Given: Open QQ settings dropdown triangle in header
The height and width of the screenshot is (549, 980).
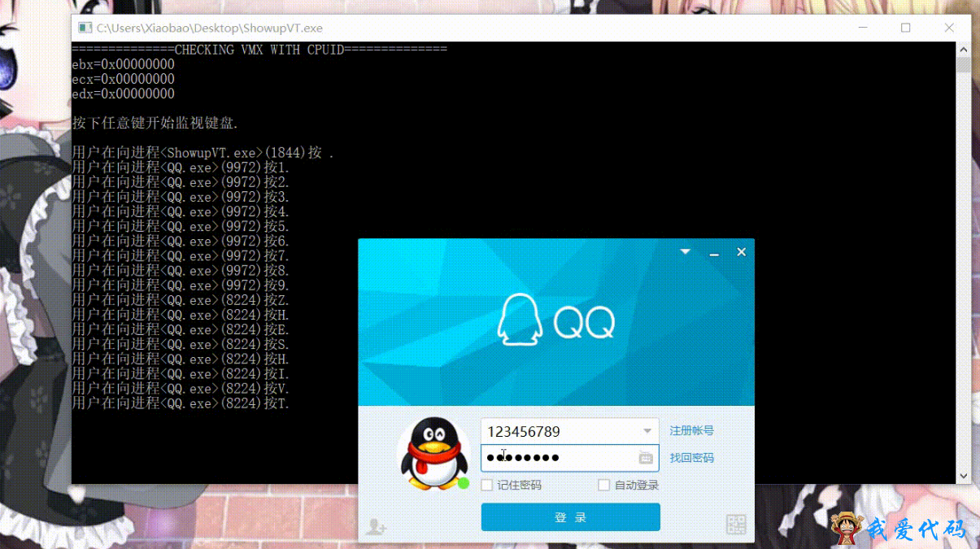Looking at the screenshot, I should [x=686, y=252].
